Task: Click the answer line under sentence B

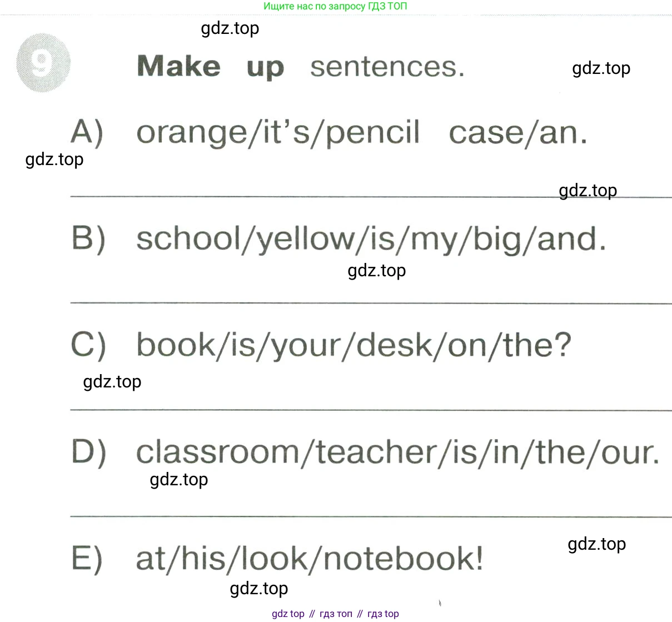Action: 371,303
